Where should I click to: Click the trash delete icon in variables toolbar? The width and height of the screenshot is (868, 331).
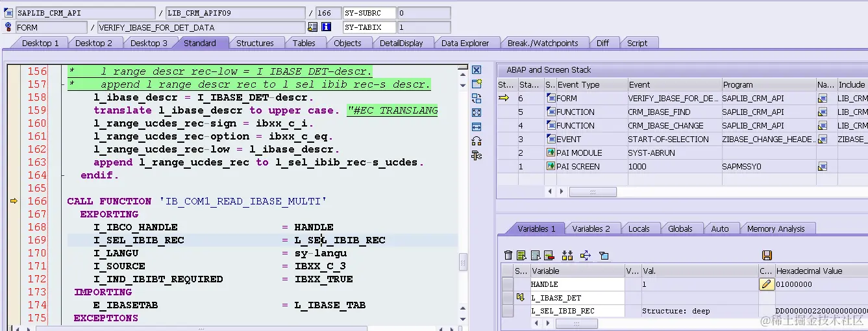pos(508,256)
